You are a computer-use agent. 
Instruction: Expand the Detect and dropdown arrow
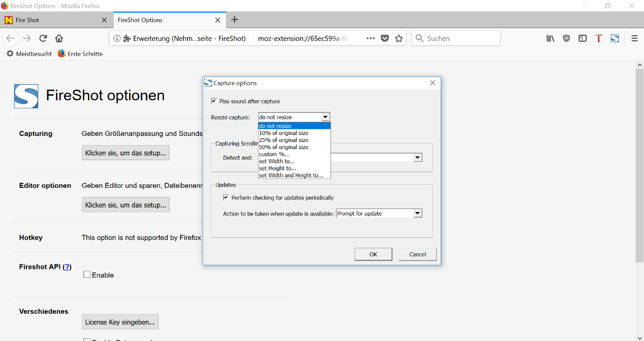pos(418,158)
